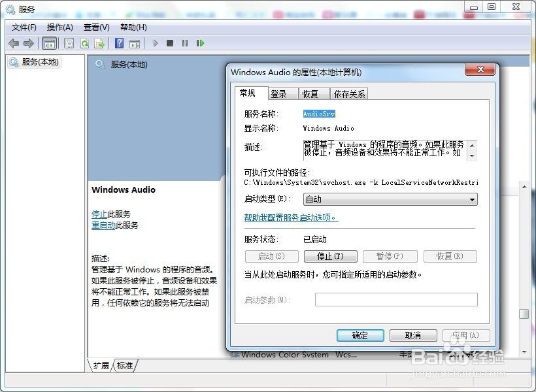Click the highlighted AudioSrv service name
This screenshot has width=536, height=392.
(319, 114)
